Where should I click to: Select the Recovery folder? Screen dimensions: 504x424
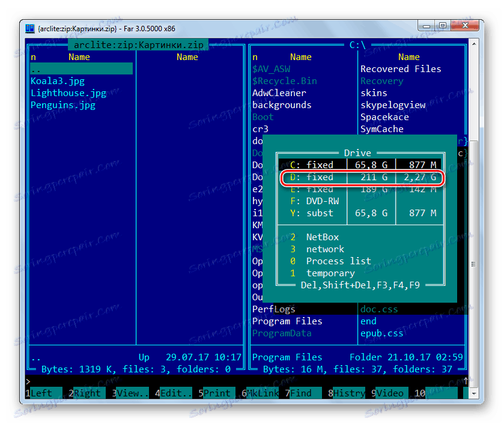(382, 81)
